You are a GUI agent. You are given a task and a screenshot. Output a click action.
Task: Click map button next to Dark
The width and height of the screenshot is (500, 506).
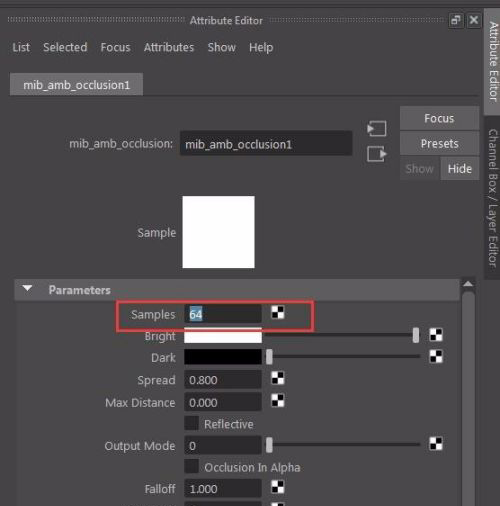pyautogui.click(x=436, y=357)
